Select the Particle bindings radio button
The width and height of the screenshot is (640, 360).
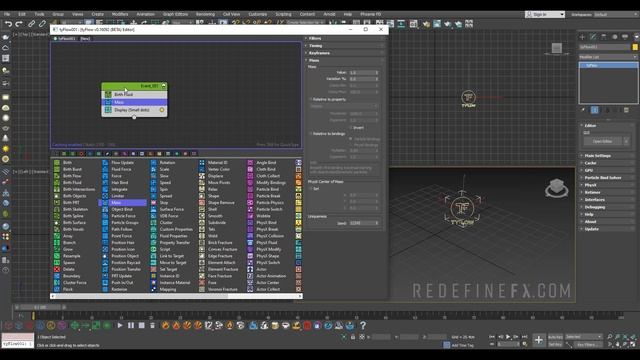pyautogui.click(x=351, y=139)
